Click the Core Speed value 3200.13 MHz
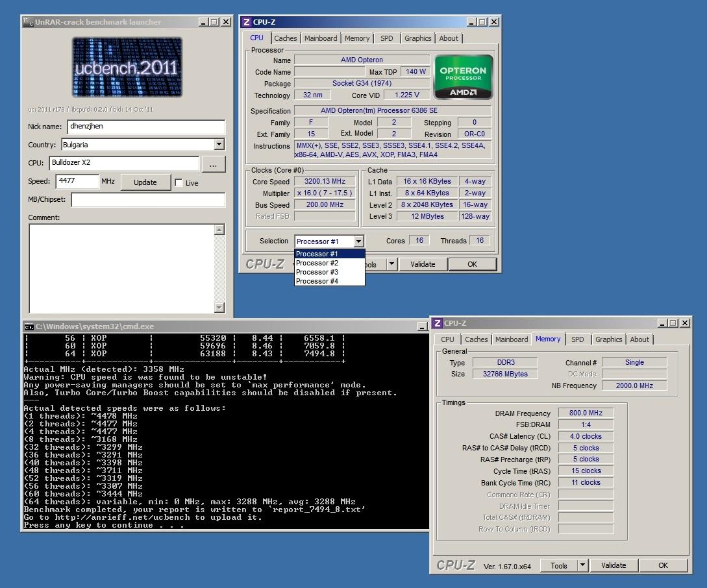Image resolution: width=707 pixels, height=588 pixels. pos(325,181)
